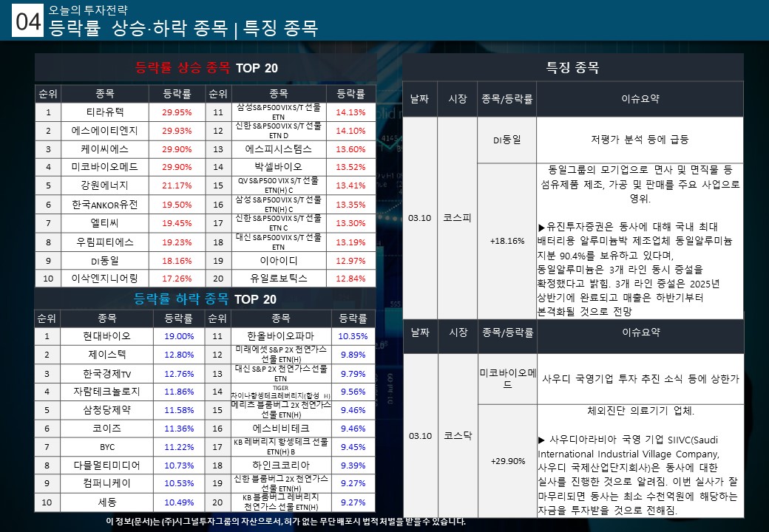The height and width of the screenshot is (532, 769).
Task: Click the '11.86%' decline rate
Action: coord(179,392)
